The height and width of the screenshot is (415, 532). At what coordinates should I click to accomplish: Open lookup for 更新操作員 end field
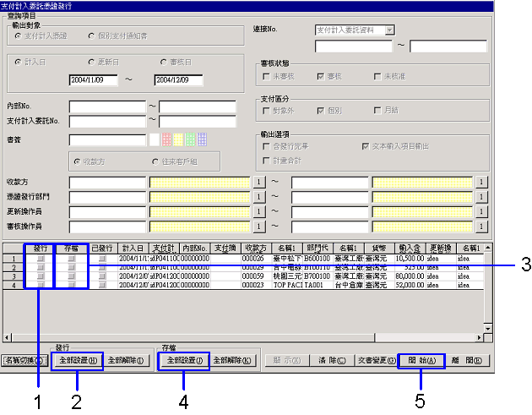(480, 210)
